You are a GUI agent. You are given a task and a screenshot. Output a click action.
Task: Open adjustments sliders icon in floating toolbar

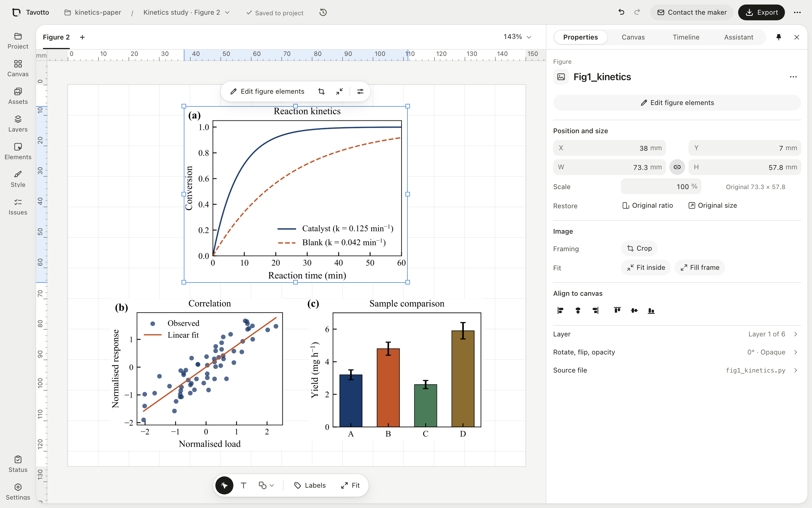[360, 91]
